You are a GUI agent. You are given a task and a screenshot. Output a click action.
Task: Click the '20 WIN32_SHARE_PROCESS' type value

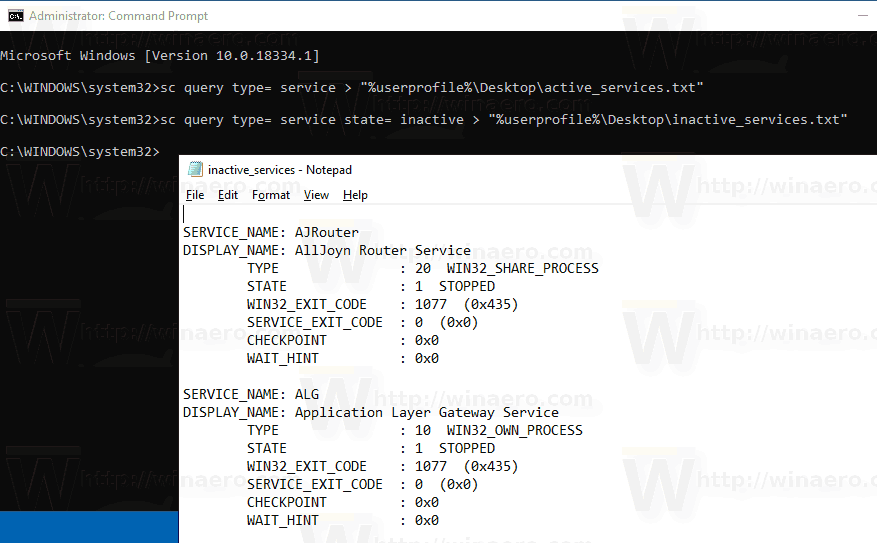click(507, 268)
